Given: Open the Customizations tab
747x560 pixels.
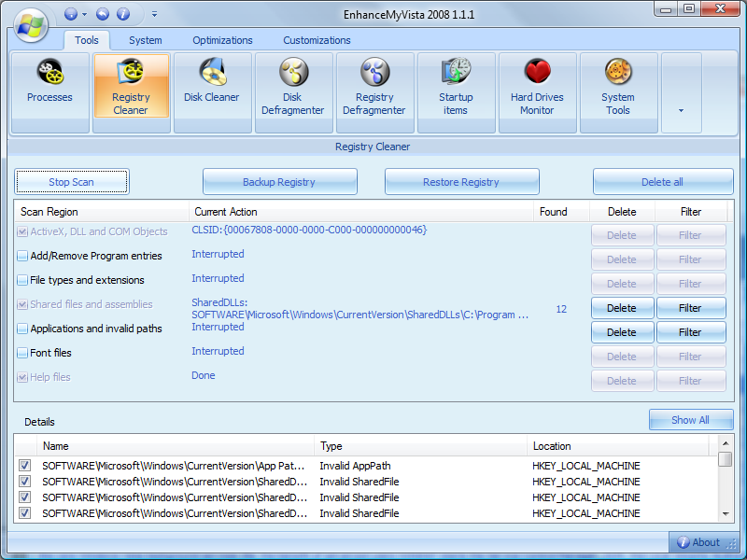Looking at the screenshot, I should click(317, 40).
